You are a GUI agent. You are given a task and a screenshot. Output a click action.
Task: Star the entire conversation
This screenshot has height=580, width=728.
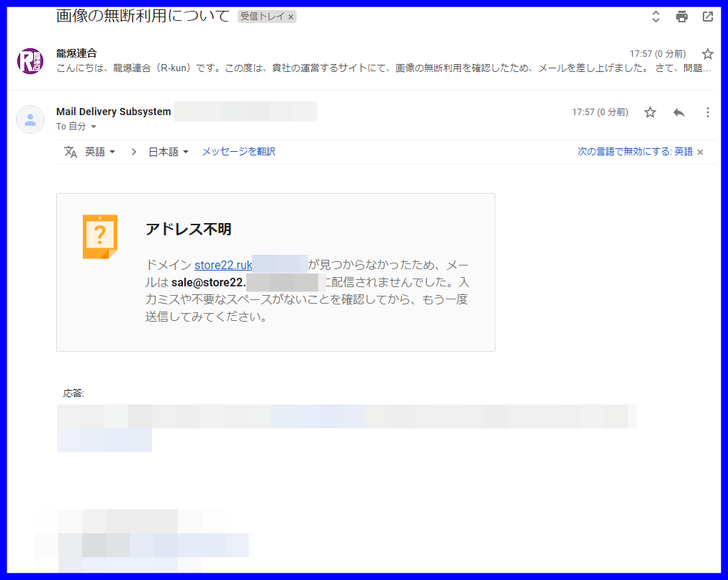click(707, 53)
